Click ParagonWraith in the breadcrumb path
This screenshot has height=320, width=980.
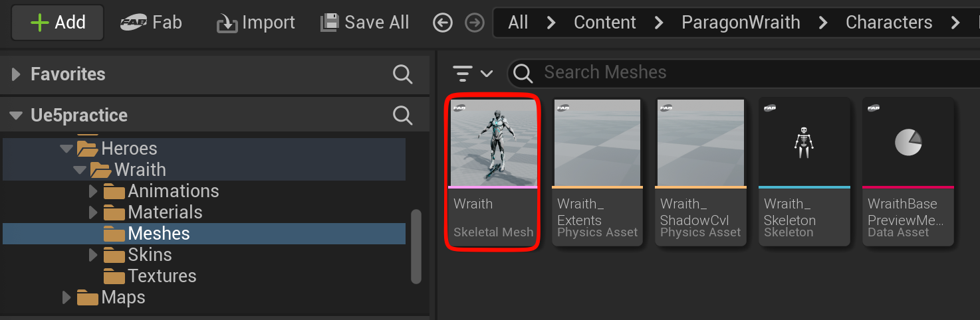(741, 23)
